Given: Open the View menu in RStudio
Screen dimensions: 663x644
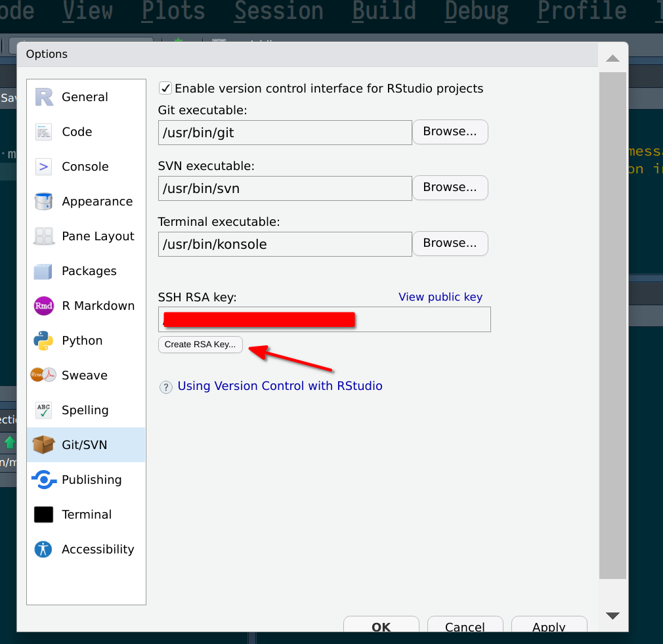Looking at the screenshot, I should click(x=87, y=10).
